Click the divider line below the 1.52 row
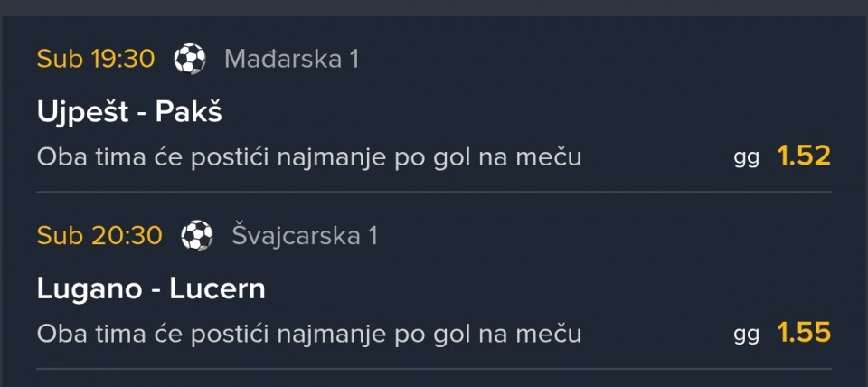868x387 pixels. coord(434,192)
